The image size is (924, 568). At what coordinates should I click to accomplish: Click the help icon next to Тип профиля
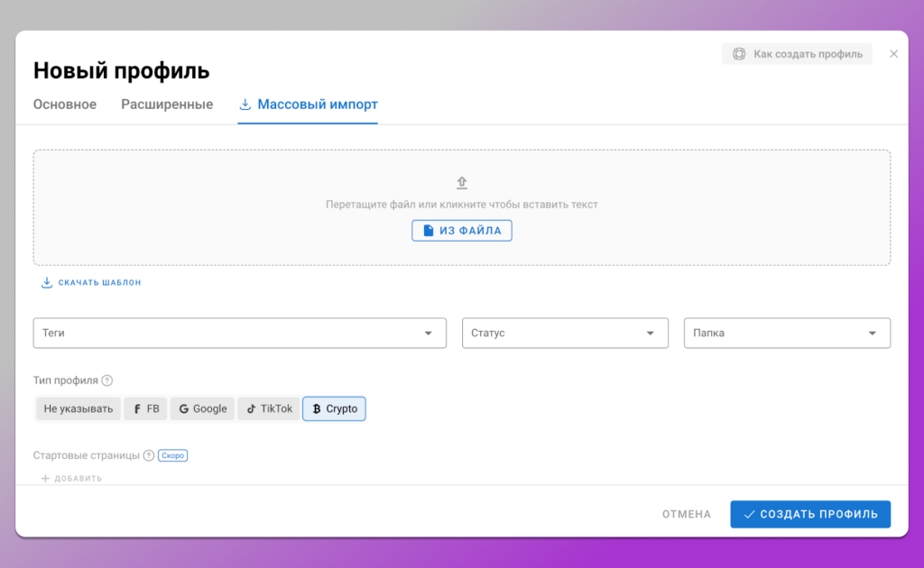point(107,380)
